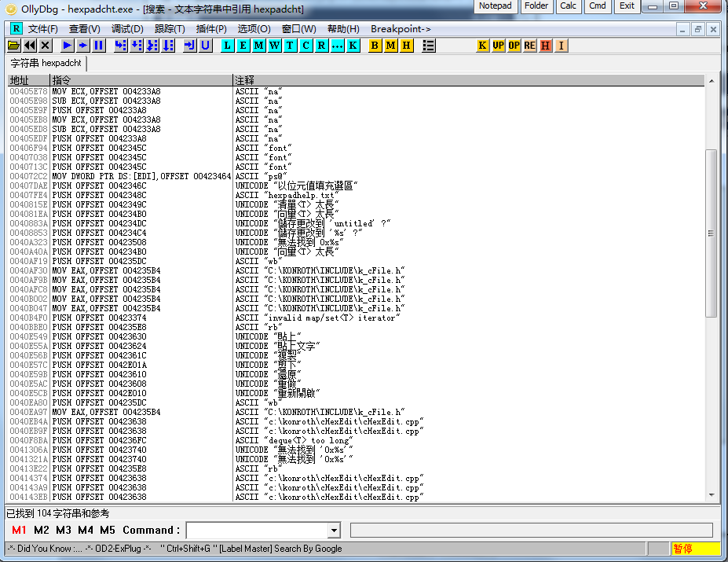Viewport: 728px width, 562px height.
Task: Open the Breakpoint-> menu
Action: click(x=401, y=29)
